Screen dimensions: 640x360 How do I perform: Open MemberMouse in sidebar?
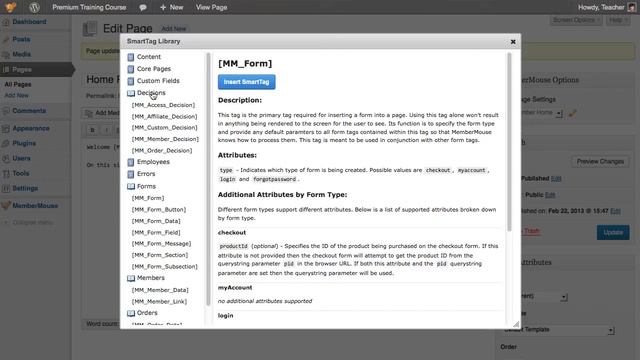pyautogui.click(x=35, y=206)
